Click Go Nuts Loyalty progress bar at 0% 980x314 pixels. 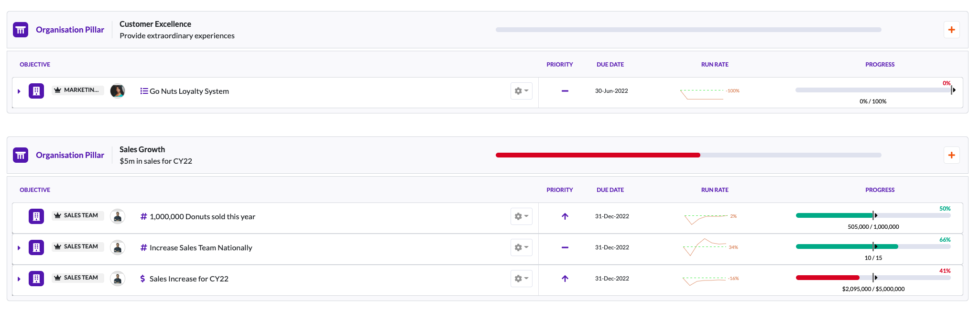(x=873, y=90)
